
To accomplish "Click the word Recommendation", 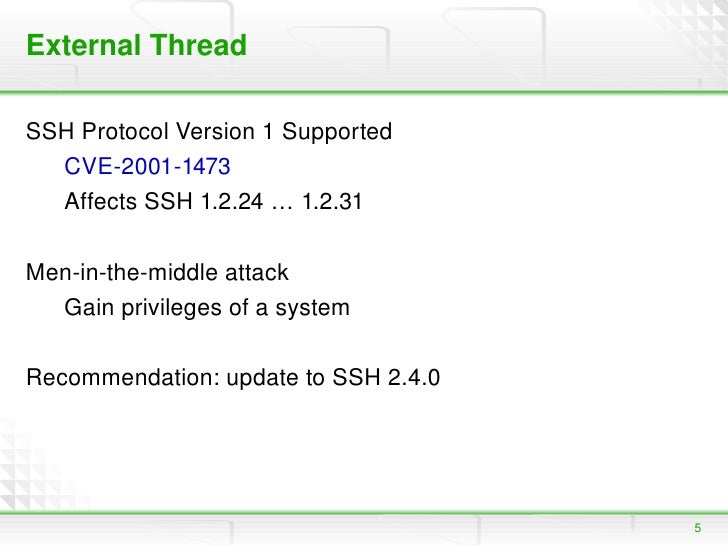I will pyautogui.click(x=123, y=377).
